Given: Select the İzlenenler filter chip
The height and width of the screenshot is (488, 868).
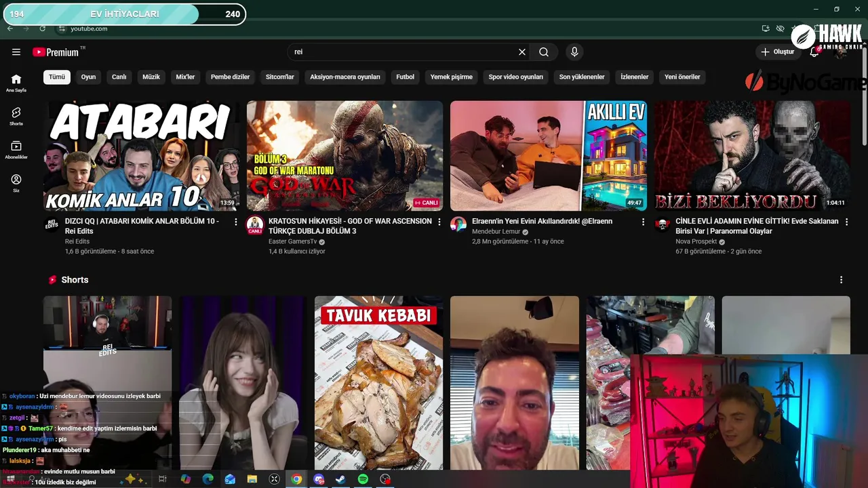Looking at the screenshot, I should [635, 77].
